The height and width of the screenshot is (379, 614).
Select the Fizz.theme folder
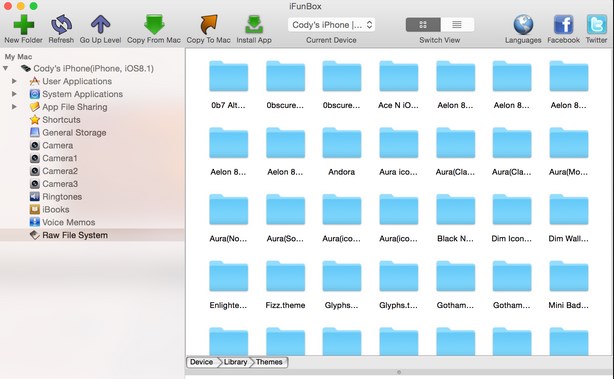coord(285,276)
